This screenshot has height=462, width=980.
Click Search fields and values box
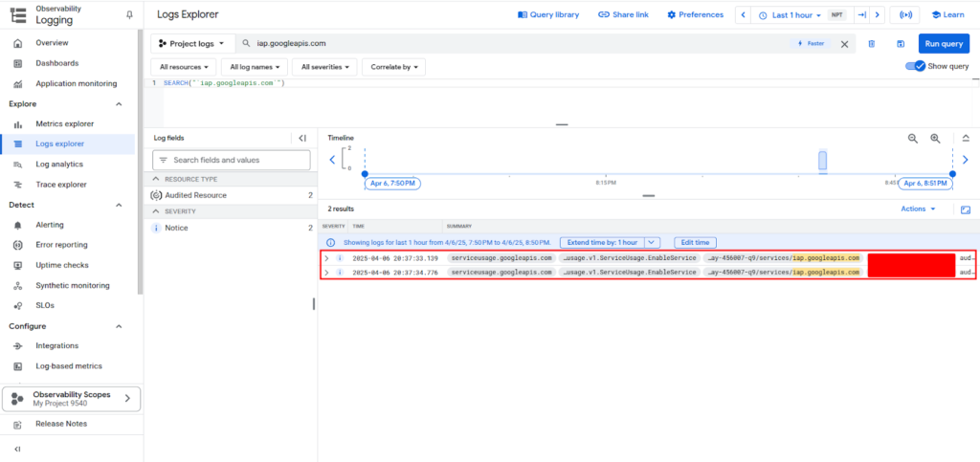click(232, 160)
